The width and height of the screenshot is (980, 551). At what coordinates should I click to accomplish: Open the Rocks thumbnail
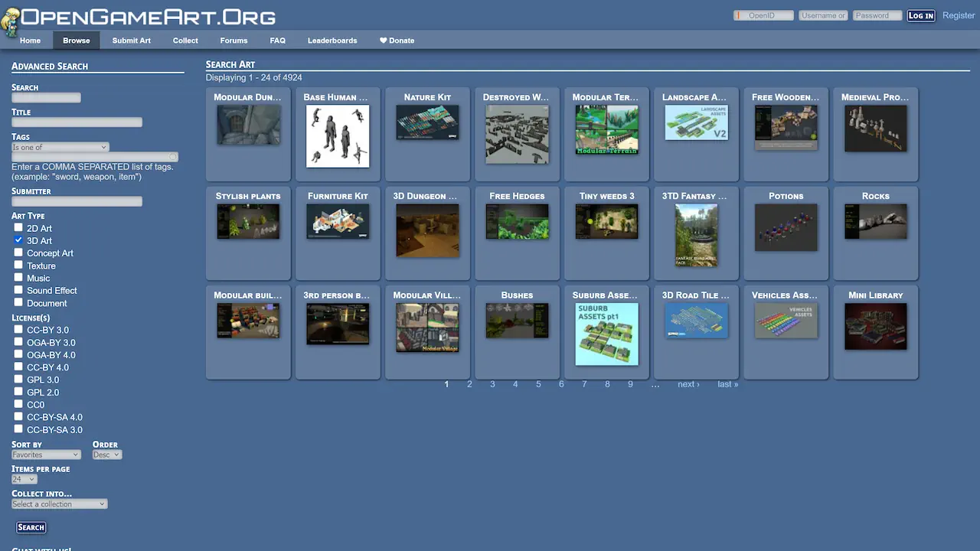coord(875,221)
